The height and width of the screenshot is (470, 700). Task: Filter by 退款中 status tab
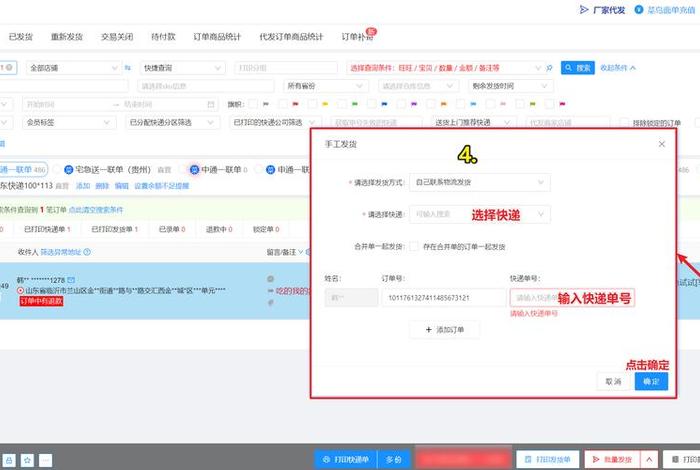tap(219, 229)
